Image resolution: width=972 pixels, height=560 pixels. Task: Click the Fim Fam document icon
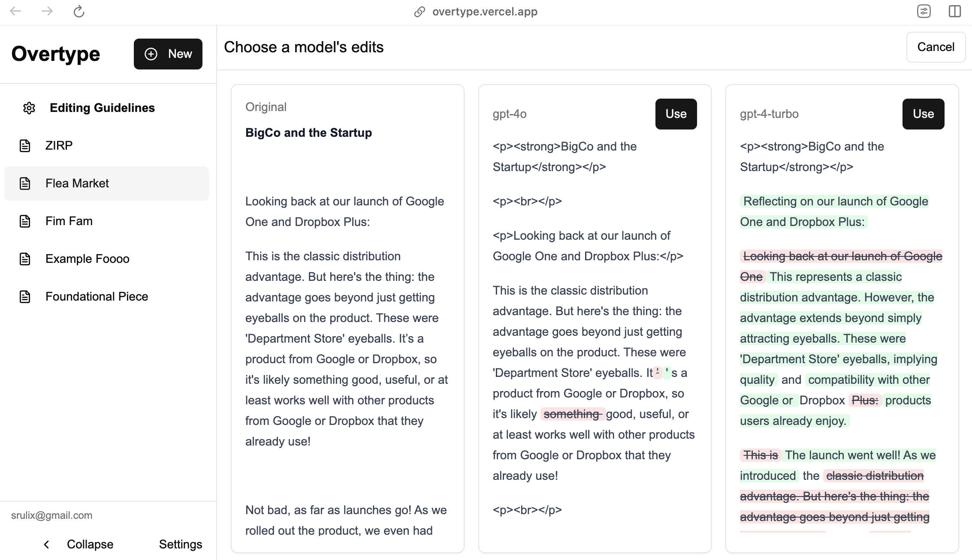[25, 221]
